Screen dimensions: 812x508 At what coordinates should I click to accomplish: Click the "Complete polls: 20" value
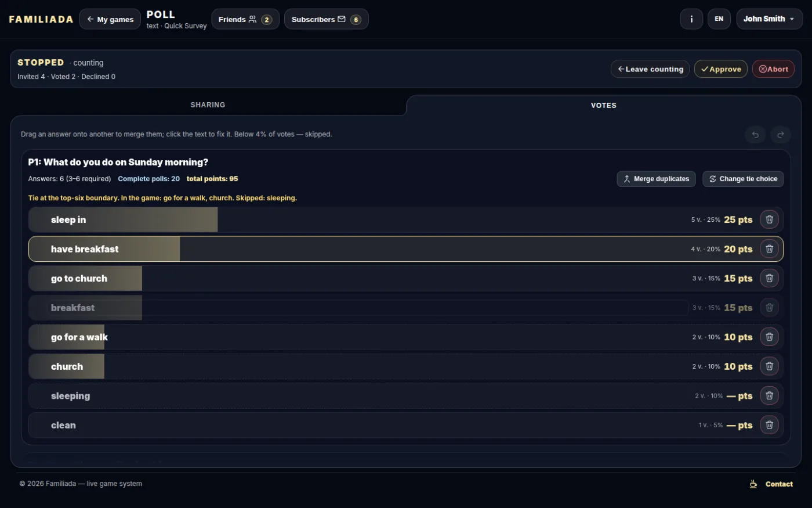point(149,179)
